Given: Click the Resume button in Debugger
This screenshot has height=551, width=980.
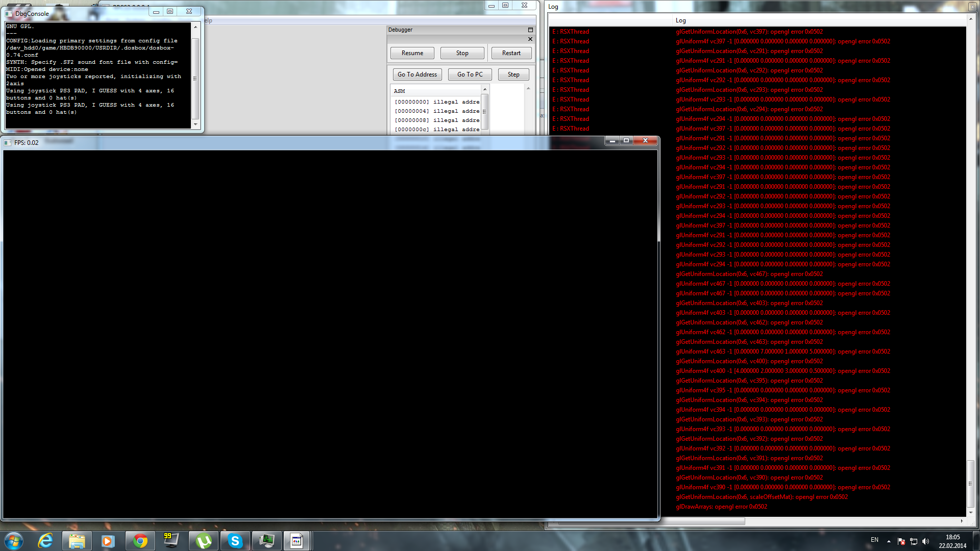Looking at the screenshot, I should 412,53.
